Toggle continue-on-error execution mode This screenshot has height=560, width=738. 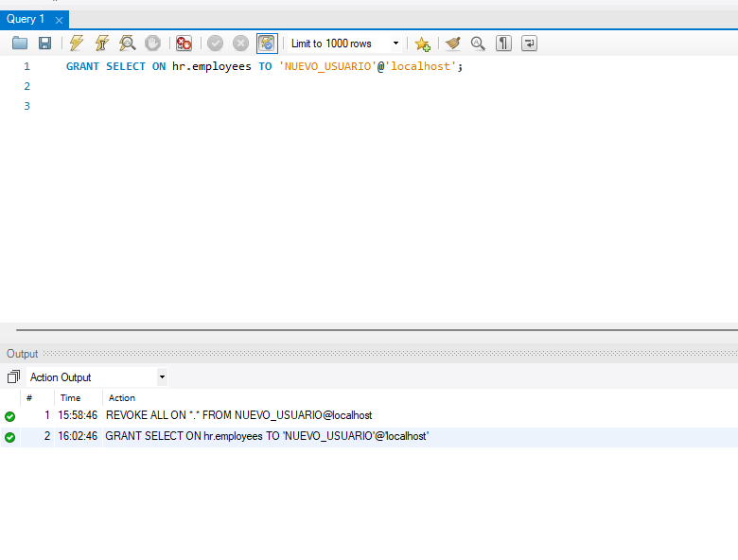point(184,44)
